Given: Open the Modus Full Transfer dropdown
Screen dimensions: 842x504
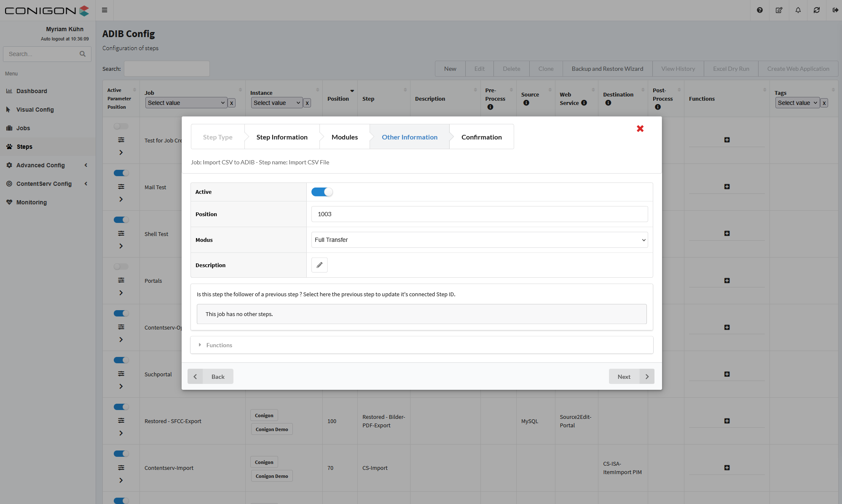Looking at the screenshot, I should click(479, 240).
